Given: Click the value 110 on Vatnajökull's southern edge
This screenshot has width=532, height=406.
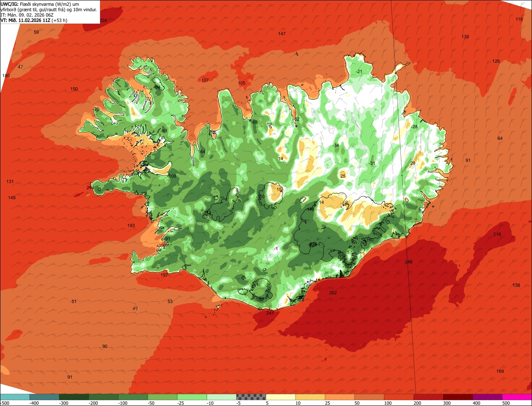Looking at the screenshot, I should 369,240.
